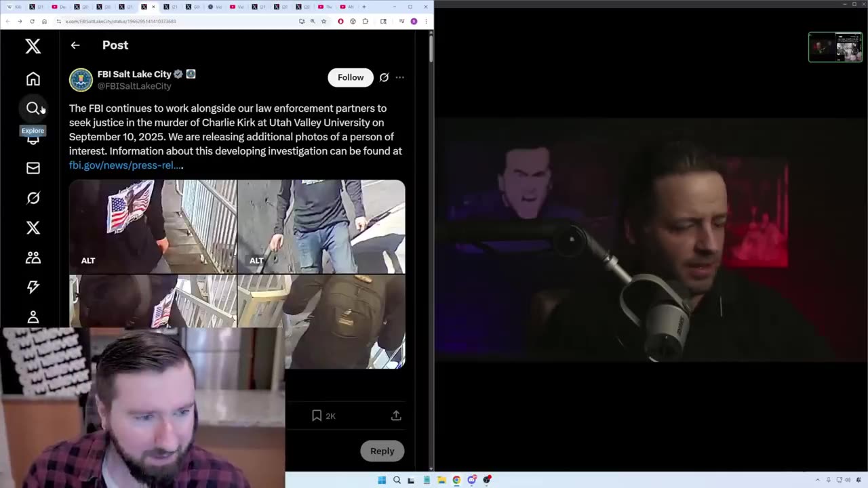Image resolution: width=868 pixels, height=488 pixels.
Task: Open Chrome from the taskbar
Action: (456, 480)
